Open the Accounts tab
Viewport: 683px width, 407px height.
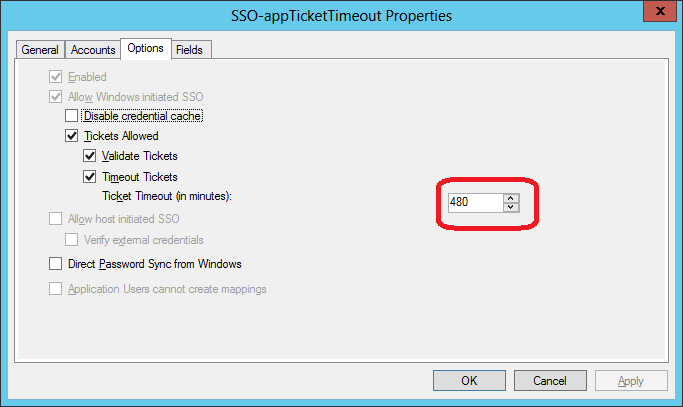(x=93, y=50)
